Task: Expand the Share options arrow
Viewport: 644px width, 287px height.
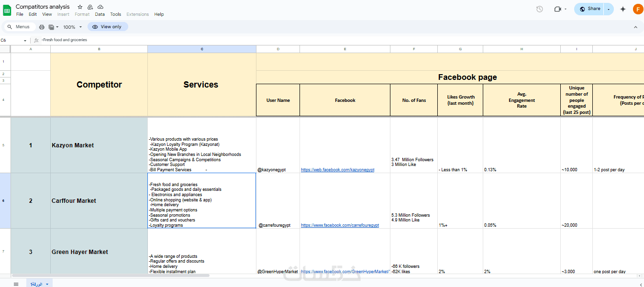Action: (x=609, y=9)
